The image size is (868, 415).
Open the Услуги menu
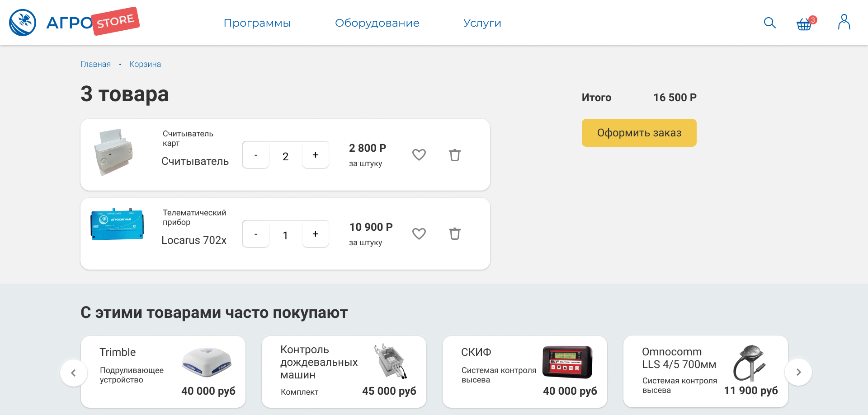[482, 23]
